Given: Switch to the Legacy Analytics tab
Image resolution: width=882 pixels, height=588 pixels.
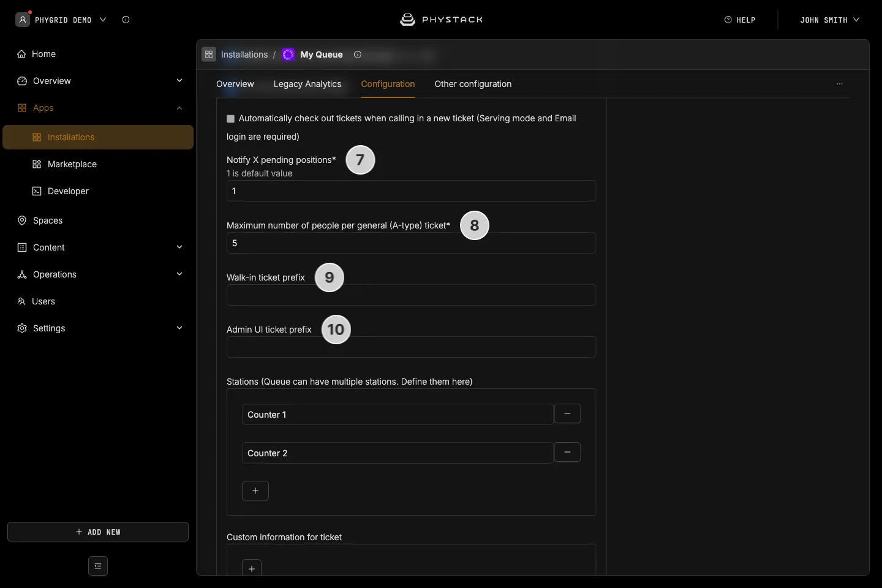Looking at the screenshot, I should click(x=307, y=84).
